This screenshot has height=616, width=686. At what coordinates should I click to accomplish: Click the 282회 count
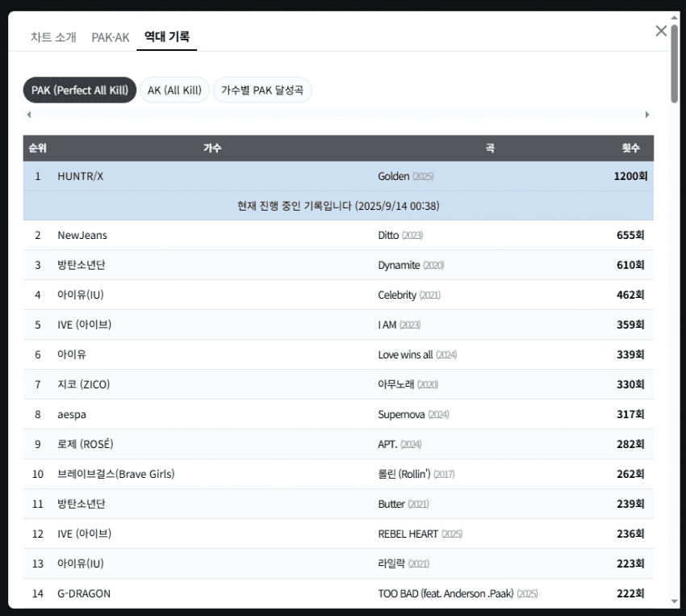click(x=630, y=444)
